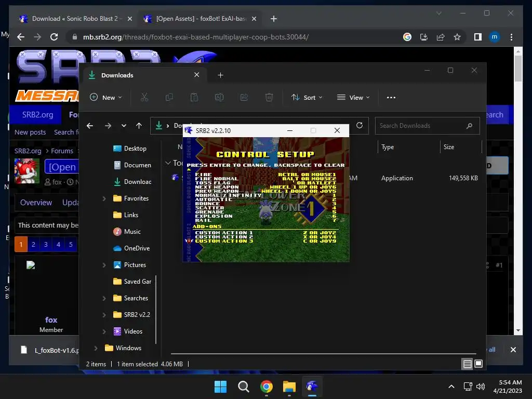Switch to SRB2 game from the taskbar
Screen dimensions: 532x399
point(312,387)
